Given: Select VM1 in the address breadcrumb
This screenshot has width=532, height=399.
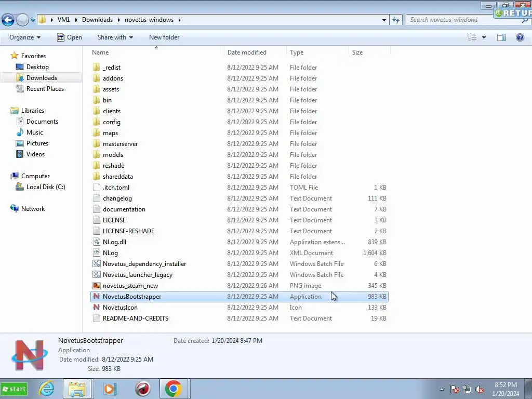Looking at the screenshot, I should 63,20.
